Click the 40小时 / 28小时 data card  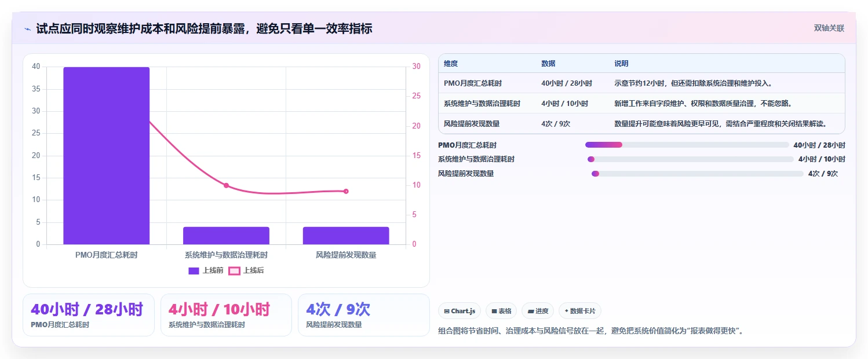click(89, 315)
